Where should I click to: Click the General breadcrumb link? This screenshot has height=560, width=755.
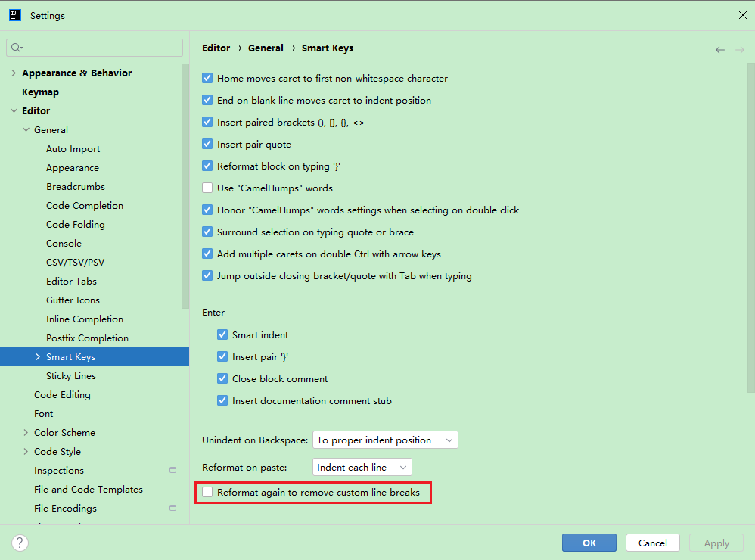266,48
